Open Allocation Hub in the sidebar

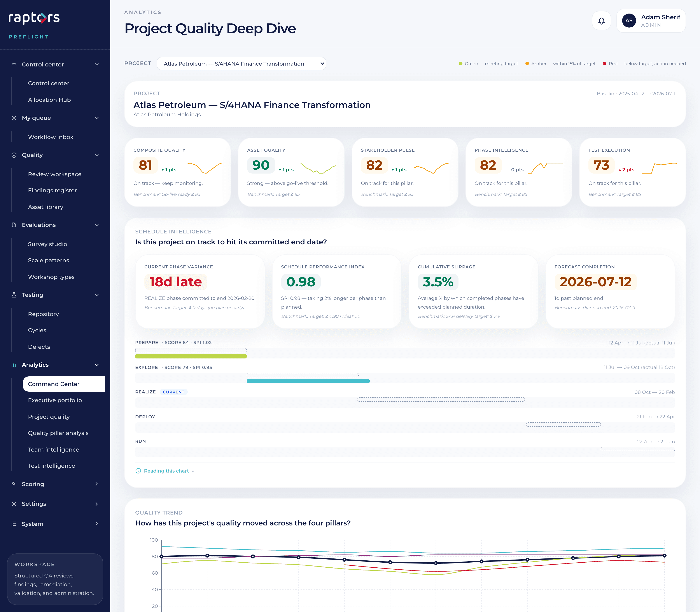64,100
